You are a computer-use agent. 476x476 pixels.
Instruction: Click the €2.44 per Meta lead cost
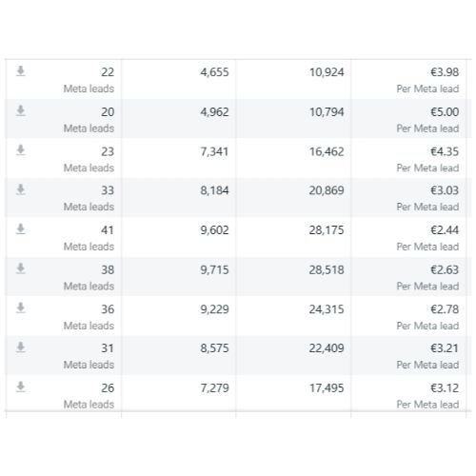pos(445,230)
